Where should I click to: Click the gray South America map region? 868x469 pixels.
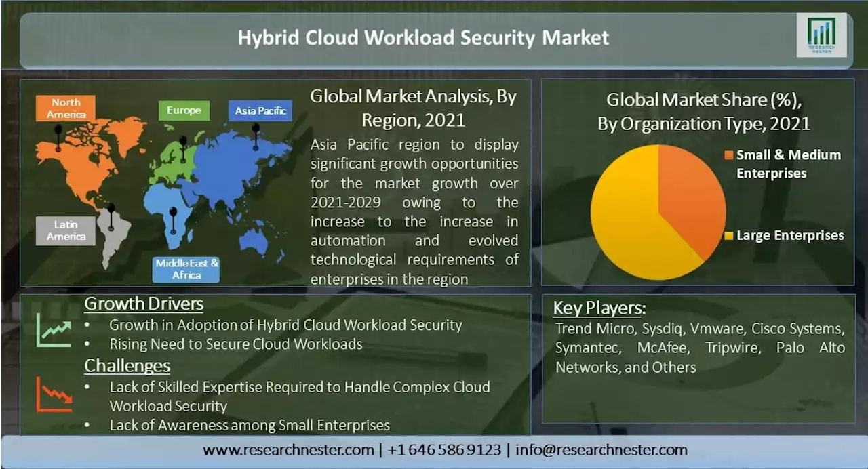[114, 237]
